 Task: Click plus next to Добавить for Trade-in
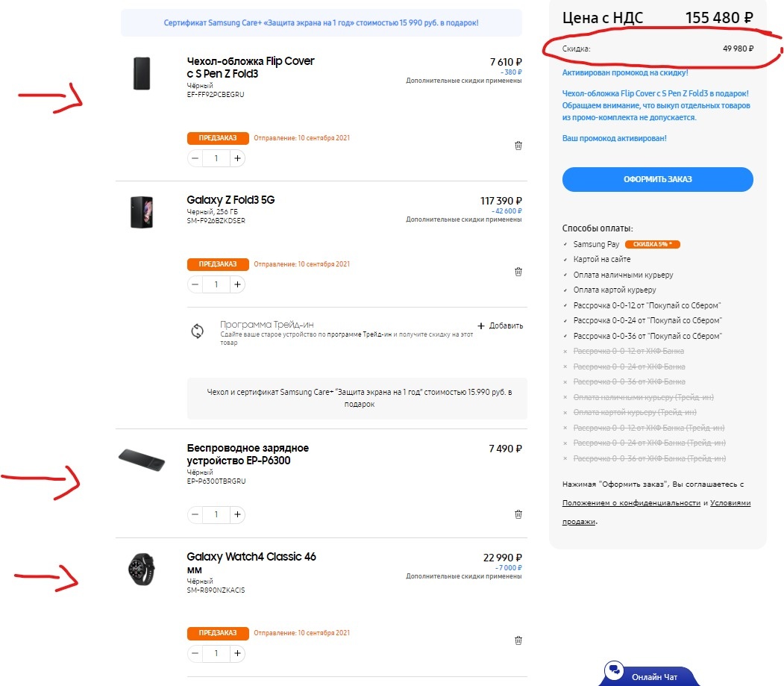pyautogui.click(x=482, y=325)
